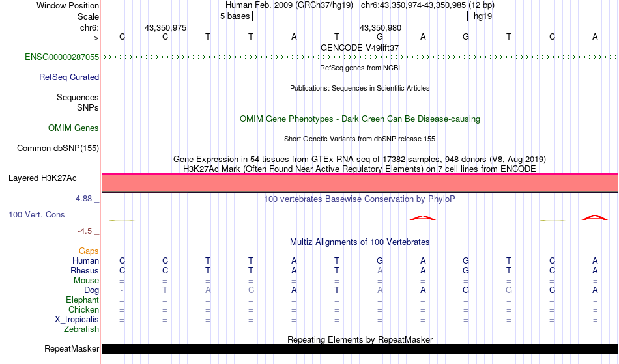The image size is (619, 364).
Task: Open the GENCODE V49lift37 track title
Action: coord(360,48)
